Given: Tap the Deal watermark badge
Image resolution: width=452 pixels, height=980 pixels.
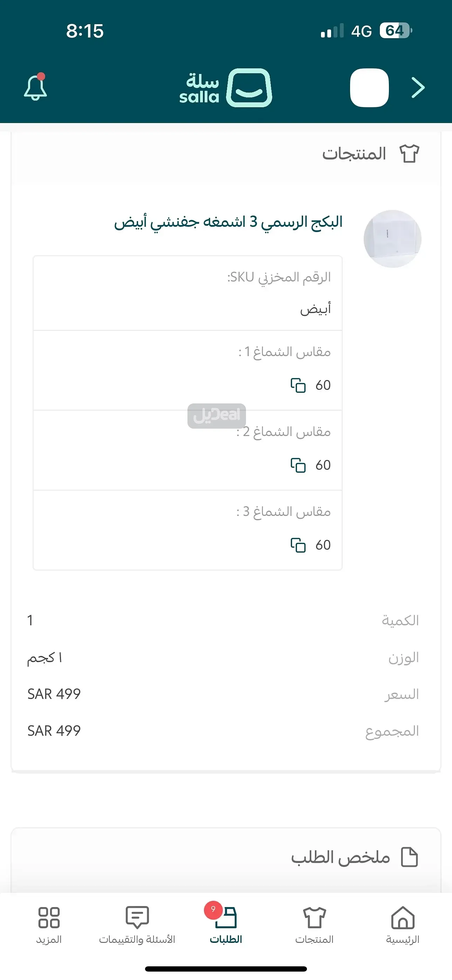Looking at the screenshot, I should [x=217, y=415].
